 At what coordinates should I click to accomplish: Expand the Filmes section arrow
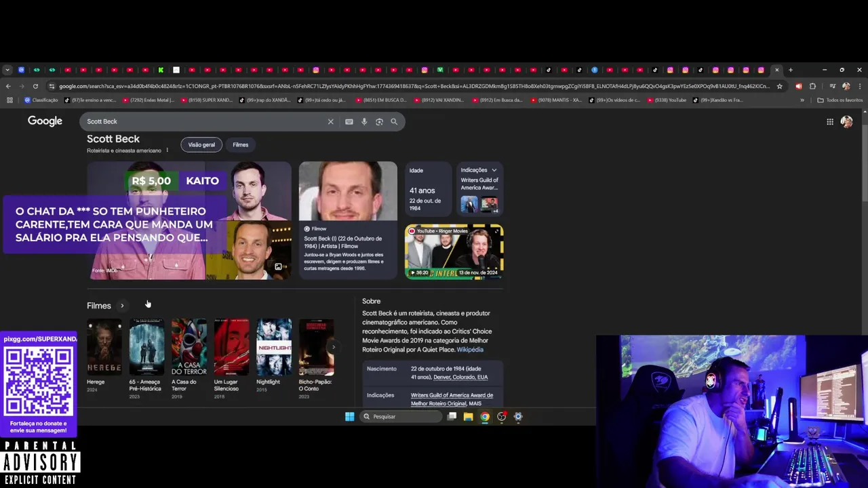coord(122,306)
